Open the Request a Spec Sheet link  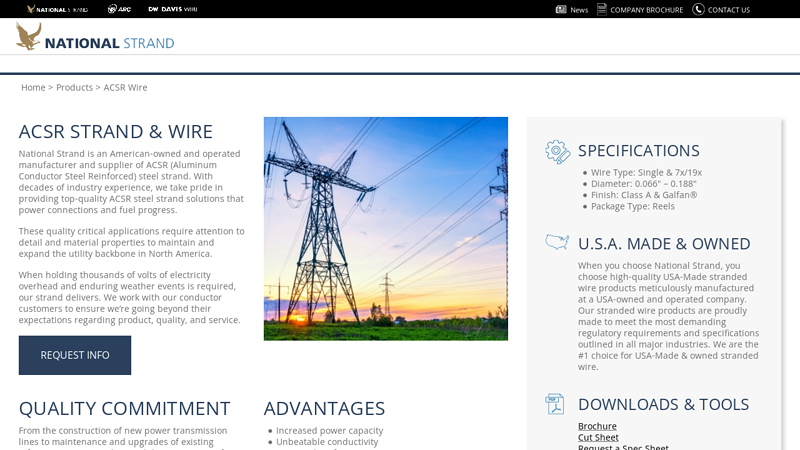click(623, 447)
